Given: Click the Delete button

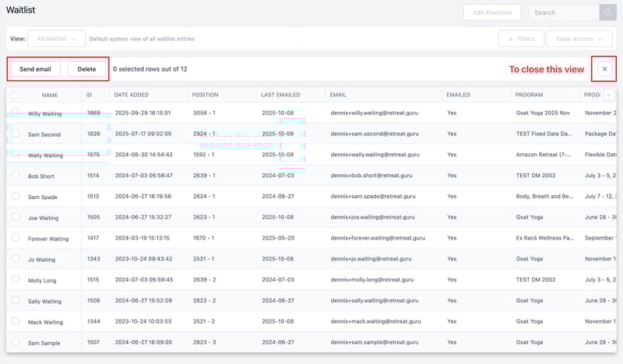Looking at the screenshot, I should 86,69.
